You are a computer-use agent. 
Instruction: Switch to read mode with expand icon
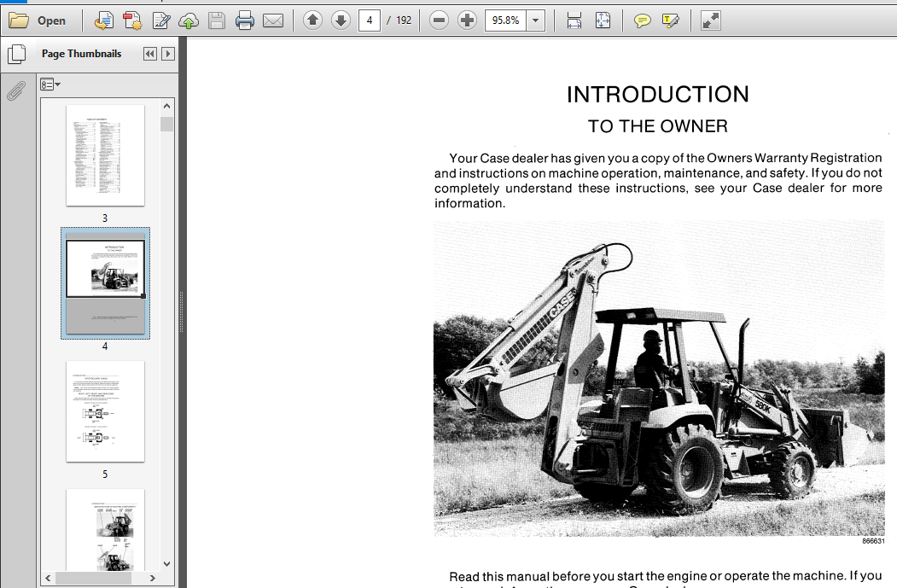coord(710,21)
